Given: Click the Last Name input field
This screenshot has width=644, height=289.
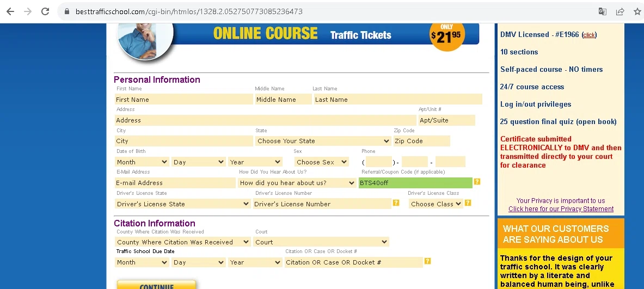Looking at the screenshot, I should 398,100.
